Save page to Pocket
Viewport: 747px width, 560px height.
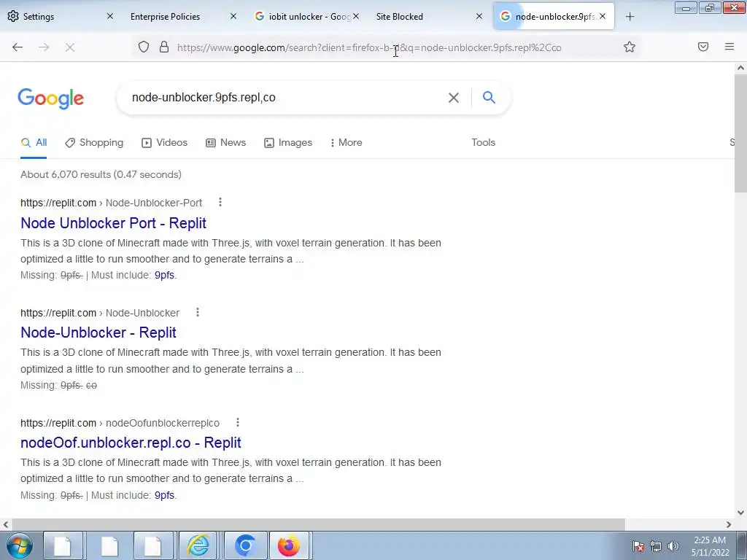point(703,47)
